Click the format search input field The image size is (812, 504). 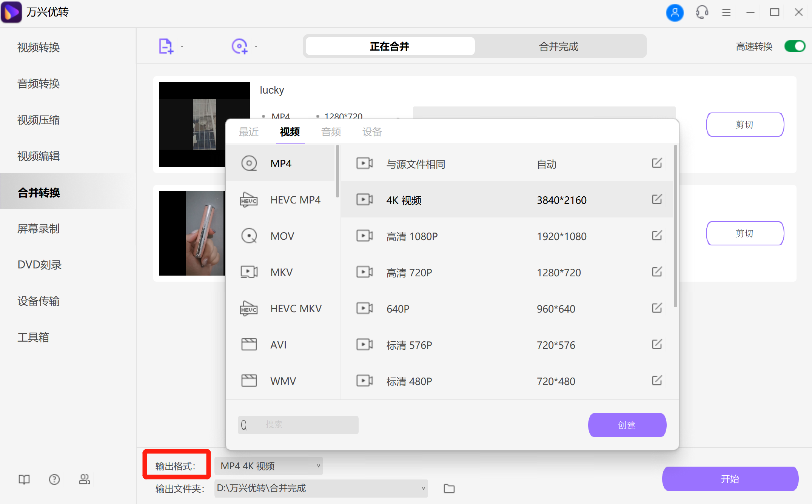(x=298, y=424)
